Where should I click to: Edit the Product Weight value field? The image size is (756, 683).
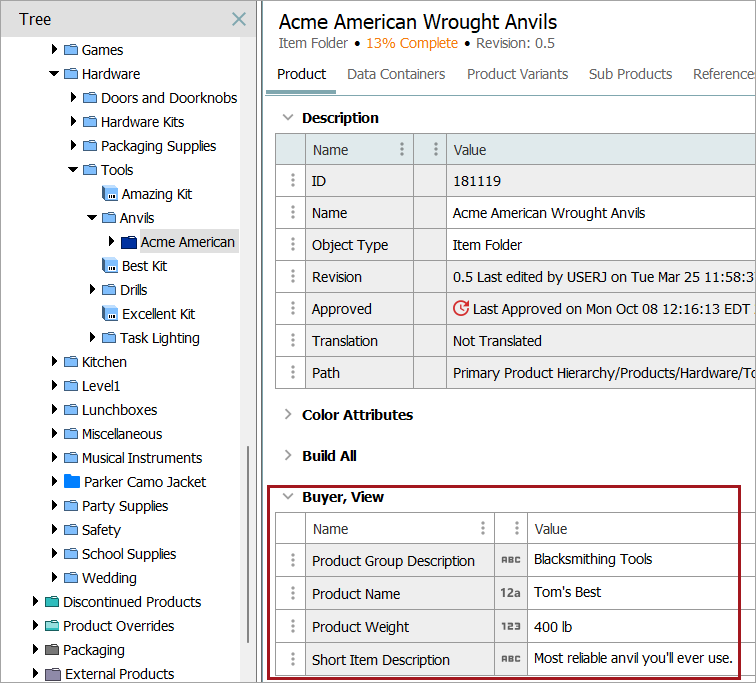click(x=640, y=626)
